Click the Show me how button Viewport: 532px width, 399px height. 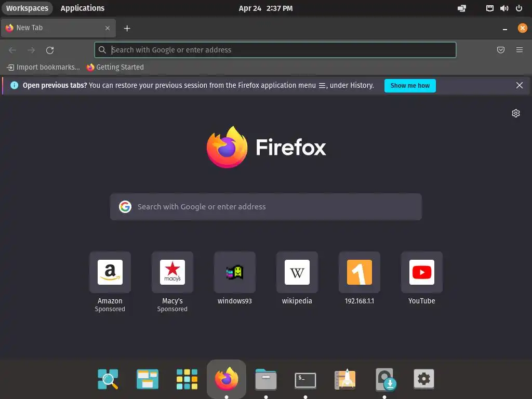coord(410,86)
